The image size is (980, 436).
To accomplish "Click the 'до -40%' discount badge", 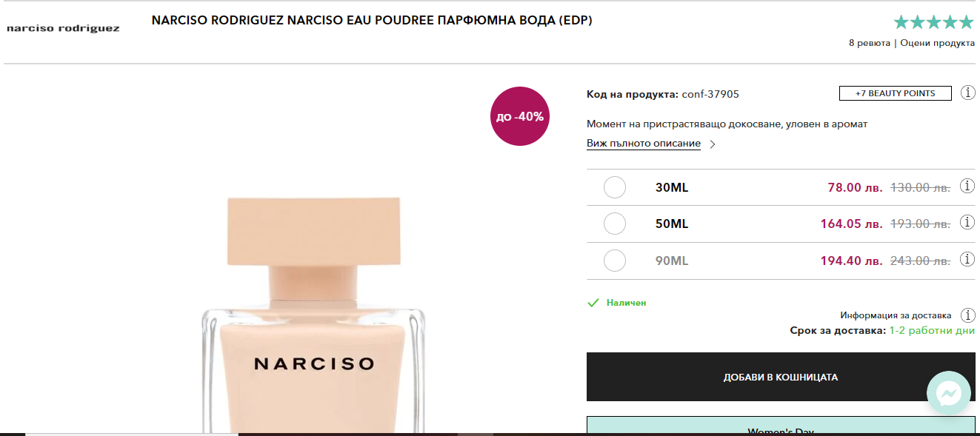I will (x=520, y=116).
